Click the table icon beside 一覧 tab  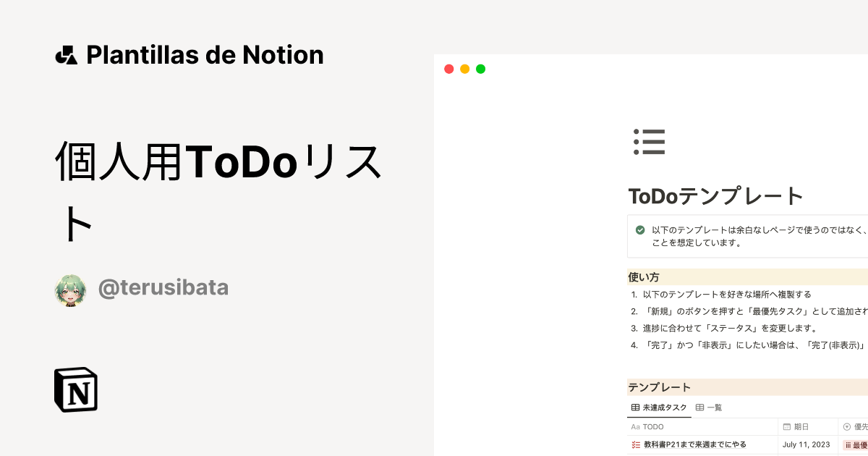(699, 407)
